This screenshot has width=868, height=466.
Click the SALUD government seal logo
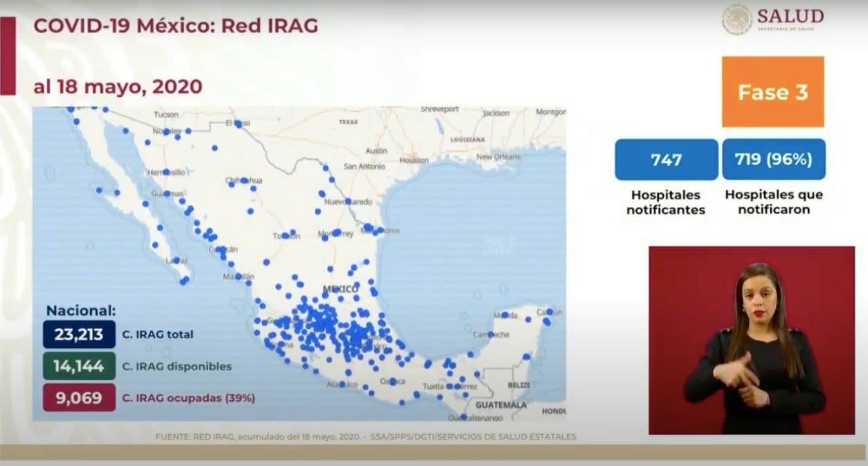(737, 20)
